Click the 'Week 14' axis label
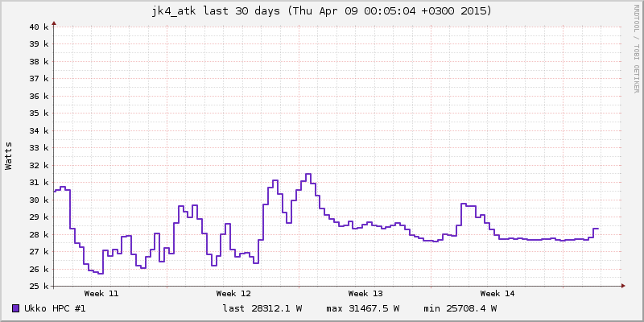 (497, 294)
